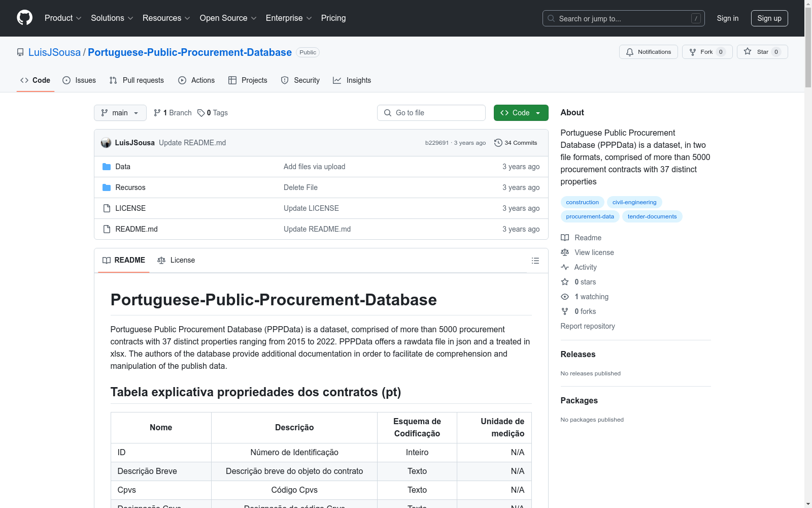Open the Releases heading link
This screenshot has height=508, width=812.
click(578, 355)
